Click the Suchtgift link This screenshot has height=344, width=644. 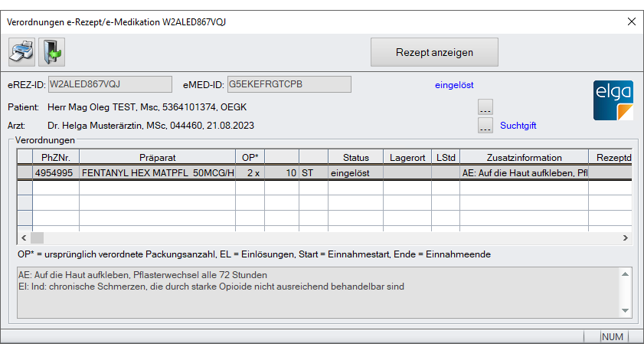click(518, 125)
